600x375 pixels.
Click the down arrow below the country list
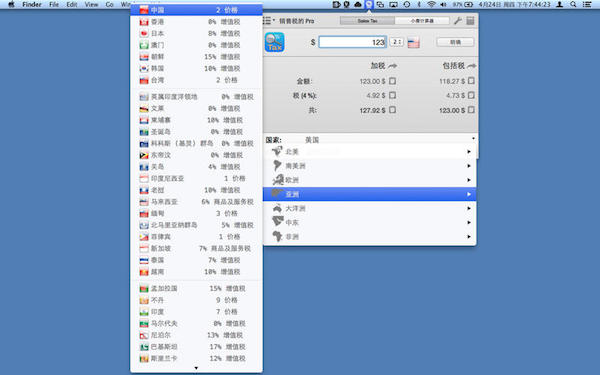tap(196, 368)
